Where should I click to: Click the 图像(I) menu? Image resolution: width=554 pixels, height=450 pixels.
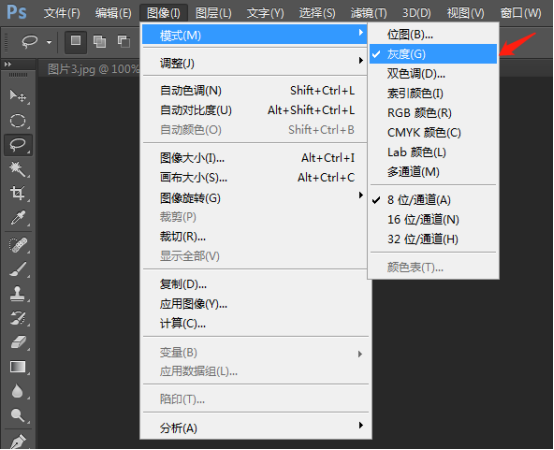164,13
